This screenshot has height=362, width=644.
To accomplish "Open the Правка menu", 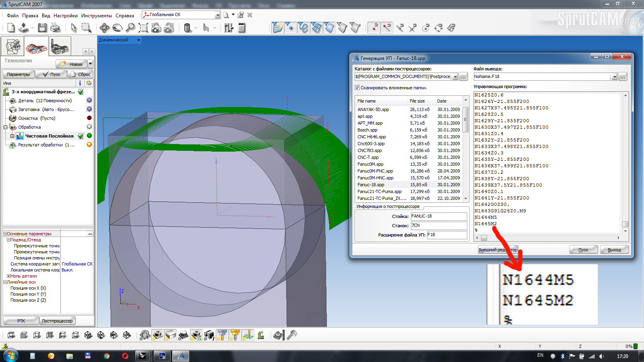I will pyautogui.click(x=30, y=16).
